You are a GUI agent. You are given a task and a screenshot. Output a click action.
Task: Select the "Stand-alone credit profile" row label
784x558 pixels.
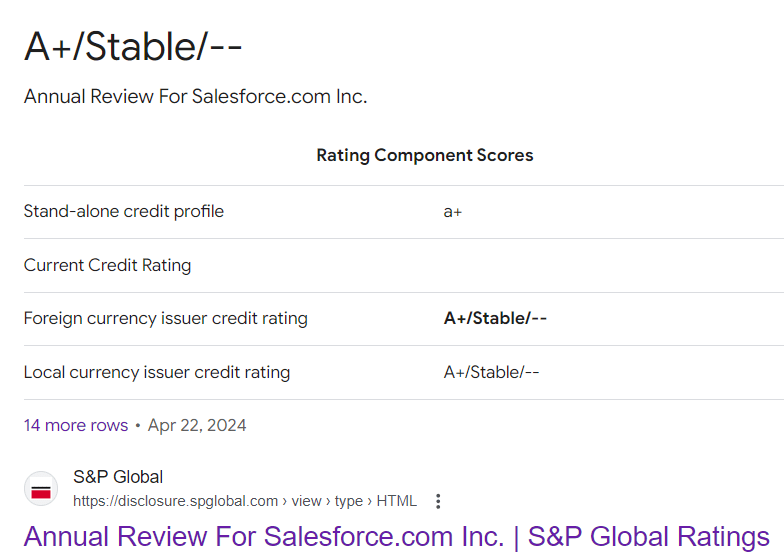tap(124, 211)
